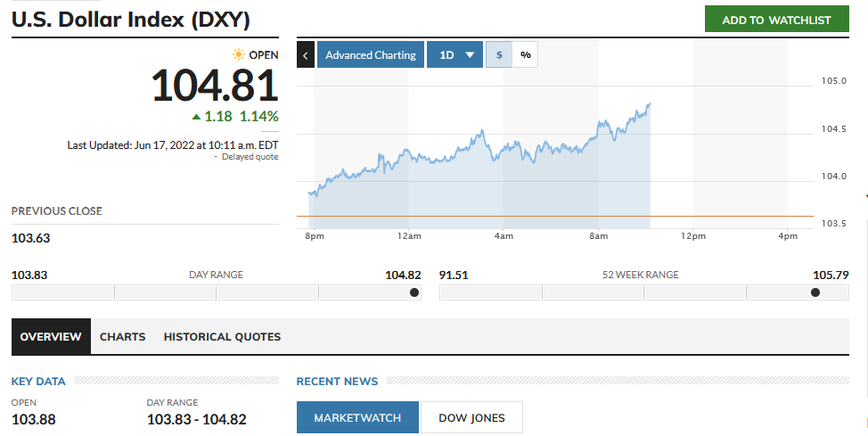Click the 8pm axis label
Image resolution: width=868 pixels, height=436 pixels.
(315, 236)
